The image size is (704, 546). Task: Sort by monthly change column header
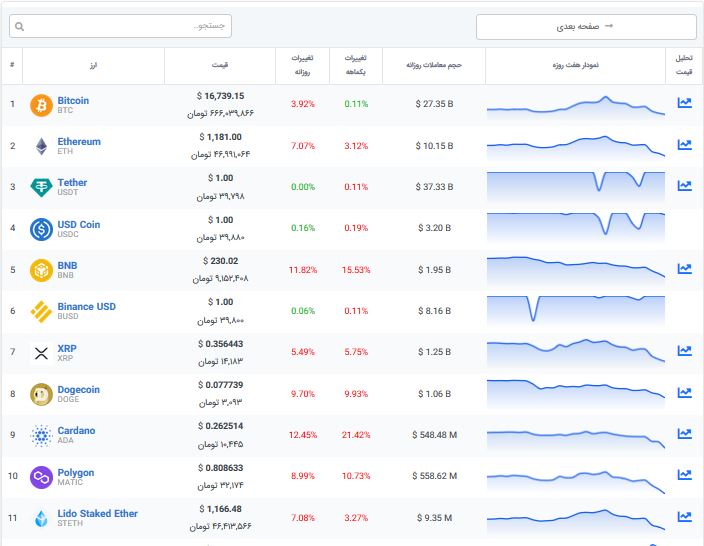coord(356,65)
